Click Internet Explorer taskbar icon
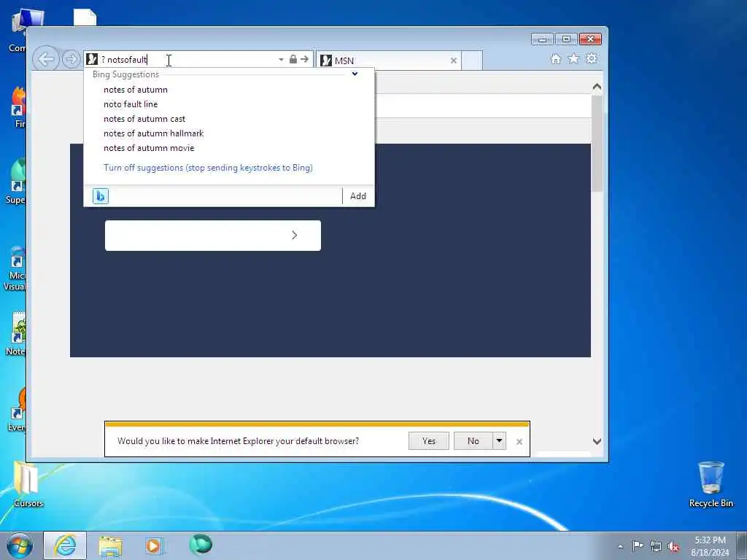This screenshot has height=560, width=747. [x=65, y=545]
